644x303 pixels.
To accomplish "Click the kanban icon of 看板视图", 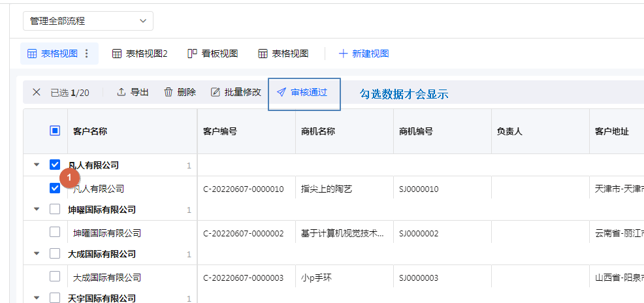I will point(192,54).
